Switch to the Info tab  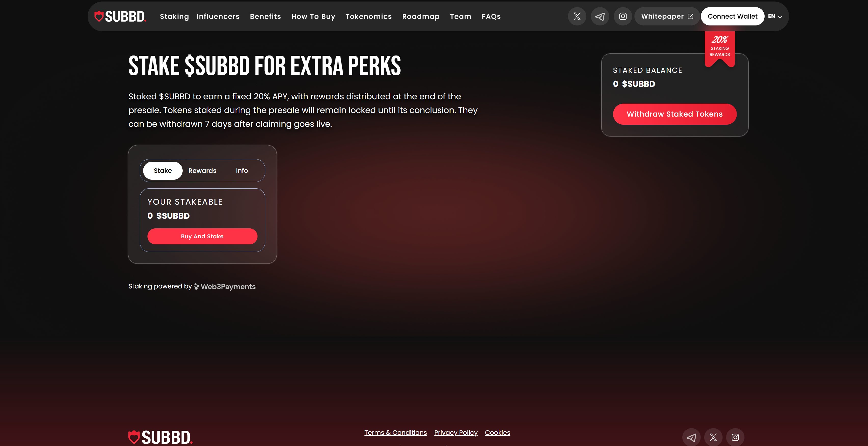pos(242,171)
